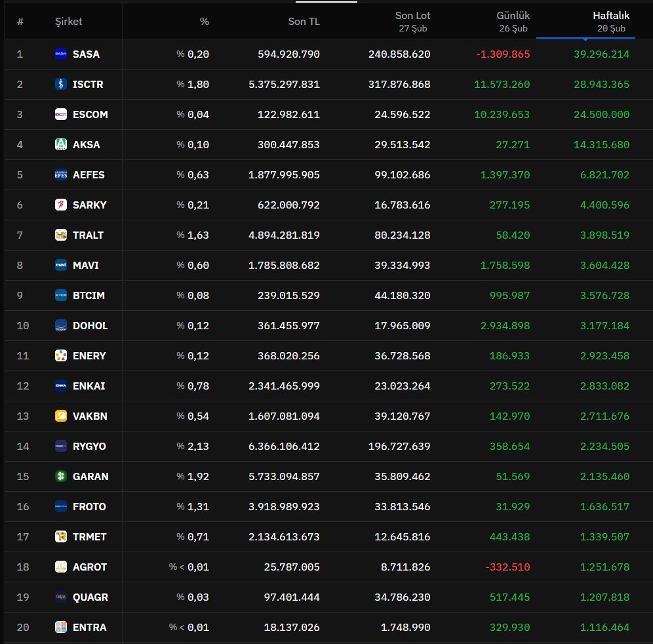Viewport: 653px width, 644px height.
Task: Click ENERY Son TL value 368.020.256
Action: [x=288, y=355]
